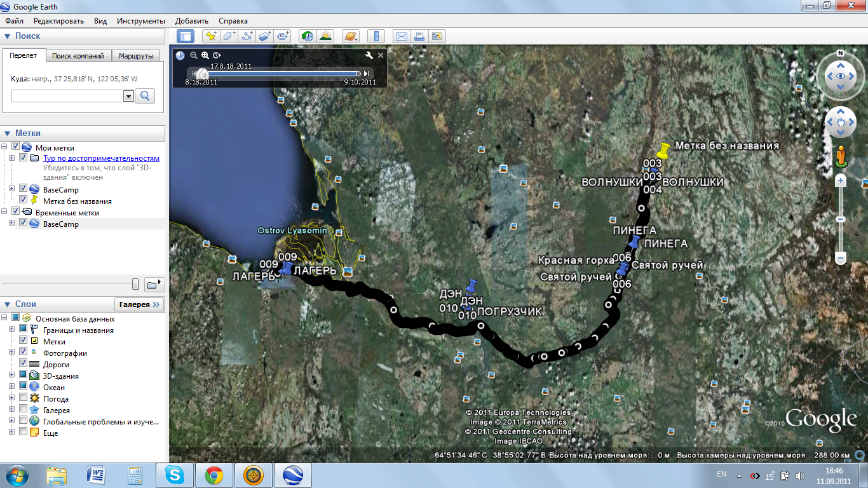This screenshot has height=488, width=868.
Task: Click the Record a Tour camera icon
Action: coord(283,36)
